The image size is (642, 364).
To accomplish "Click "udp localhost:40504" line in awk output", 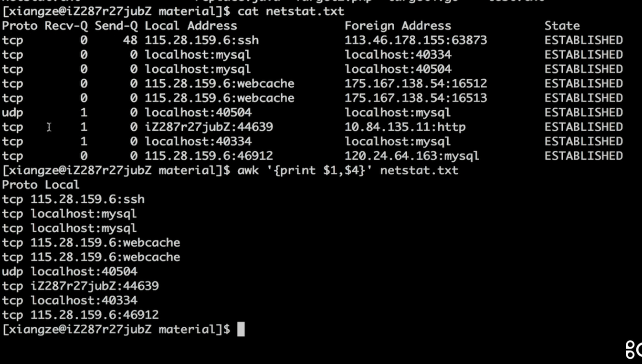I will click(69, 271).
